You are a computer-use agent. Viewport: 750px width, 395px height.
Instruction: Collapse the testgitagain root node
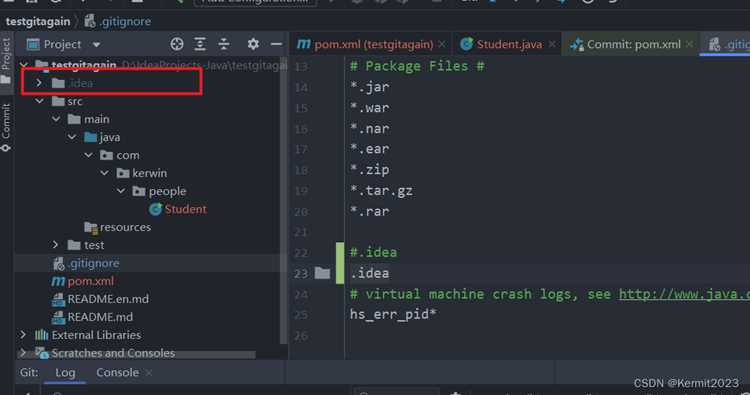pos(24,65)
